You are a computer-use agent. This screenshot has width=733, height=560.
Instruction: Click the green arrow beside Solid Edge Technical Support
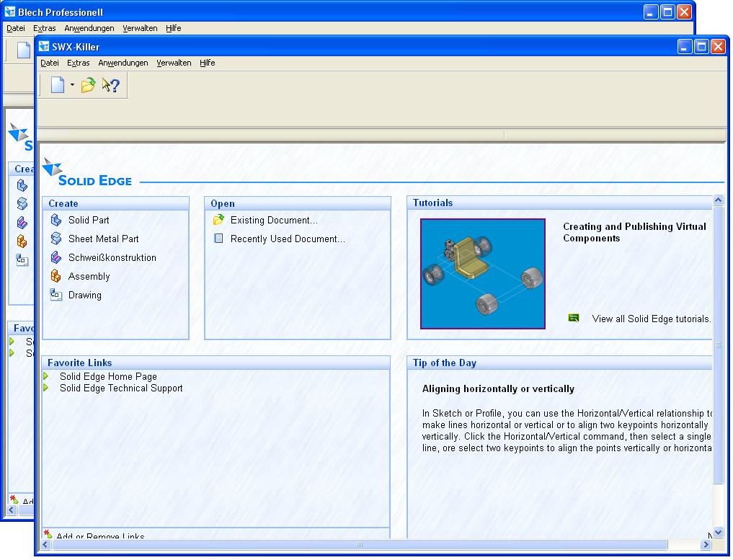[46, 388]
